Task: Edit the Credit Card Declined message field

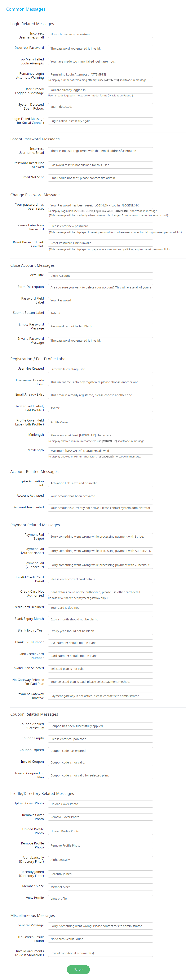Action: pos(100,607)
